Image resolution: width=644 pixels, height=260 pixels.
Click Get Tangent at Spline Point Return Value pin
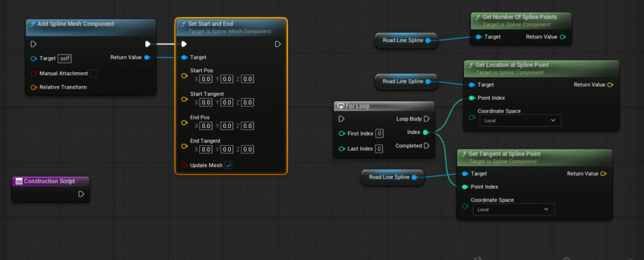pyautogui.click(x=604, y=174)
